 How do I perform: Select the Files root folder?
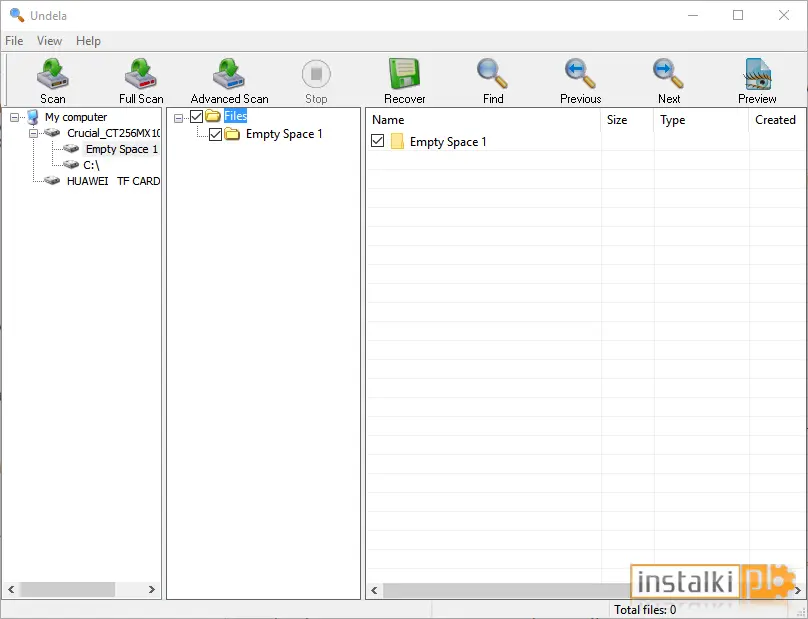click(x=235, y=116)
